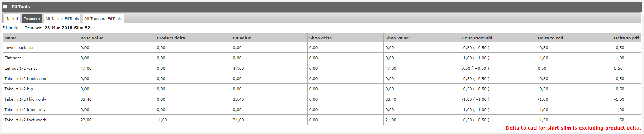644x134 pixels.
Task: Select the Lower back rise row
Action: (x=322, y=48)
